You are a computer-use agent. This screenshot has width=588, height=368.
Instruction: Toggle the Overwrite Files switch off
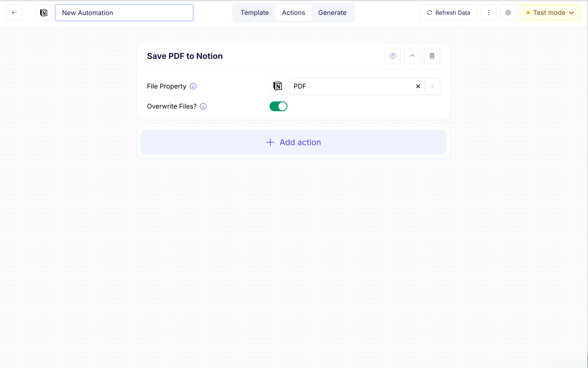(x=278, y=106)
